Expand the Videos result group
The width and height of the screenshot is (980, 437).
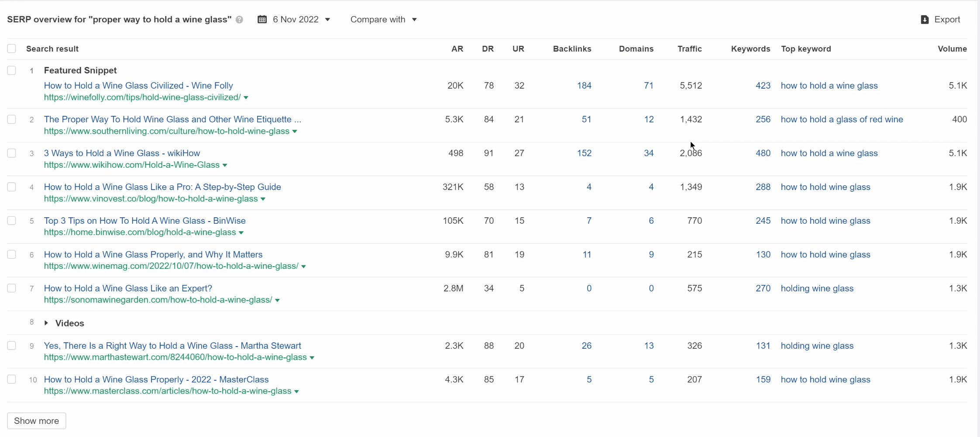click(x=46, y=323)
